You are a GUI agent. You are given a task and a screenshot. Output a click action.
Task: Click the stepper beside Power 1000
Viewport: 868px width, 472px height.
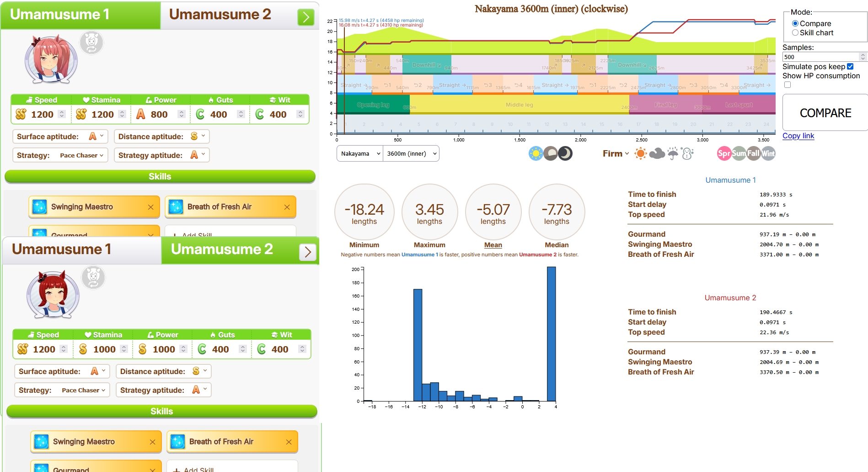(183, 349)
